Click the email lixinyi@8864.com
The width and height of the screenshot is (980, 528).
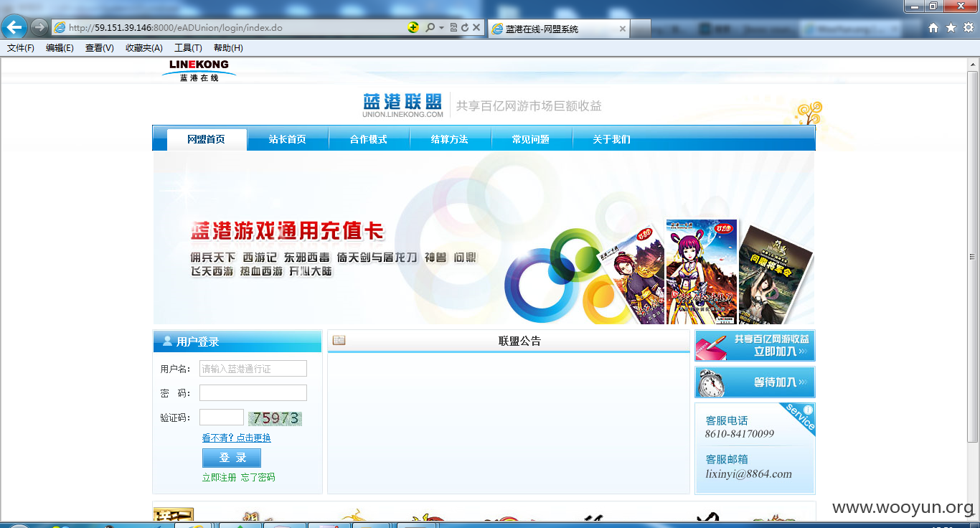click(748, 474)
